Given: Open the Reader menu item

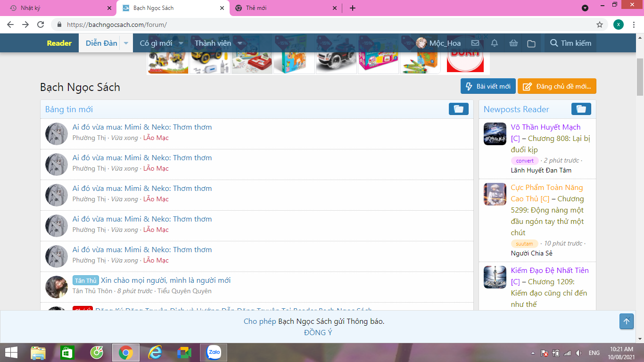Looking at the screenshot, I should tap(59, 43).
